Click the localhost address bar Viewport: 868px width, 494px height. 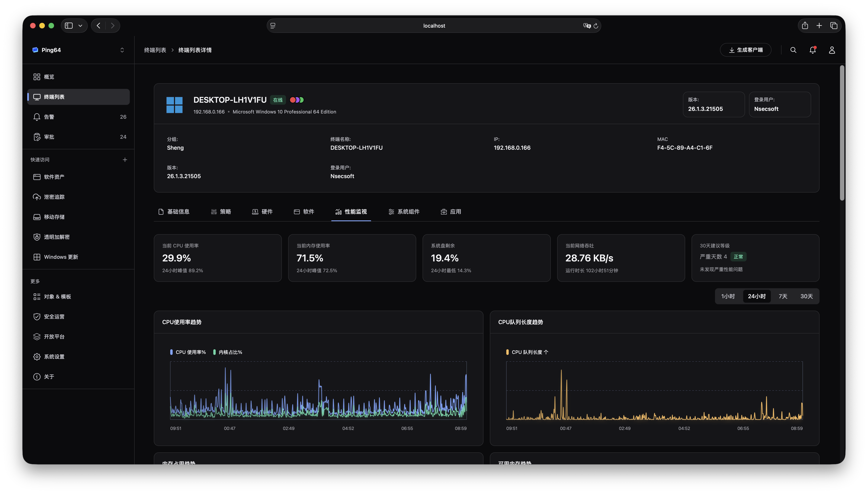click(434, 26)
